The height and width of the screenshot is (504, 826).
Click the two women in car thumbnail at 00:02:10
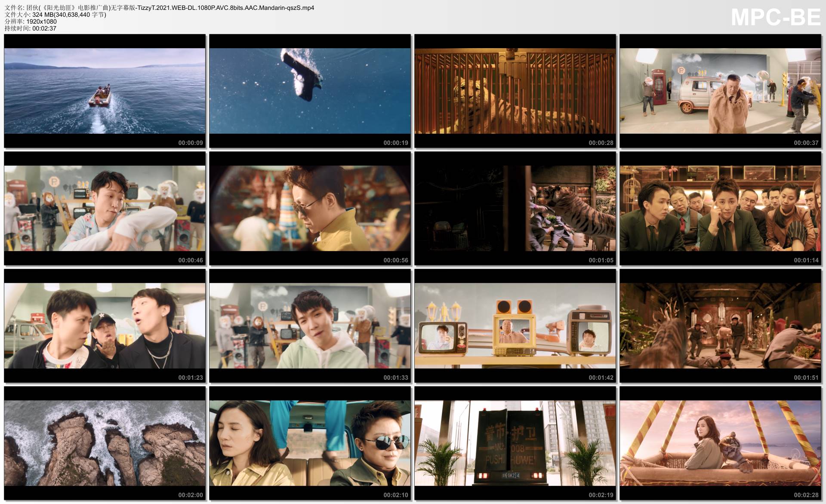[310, 443]
